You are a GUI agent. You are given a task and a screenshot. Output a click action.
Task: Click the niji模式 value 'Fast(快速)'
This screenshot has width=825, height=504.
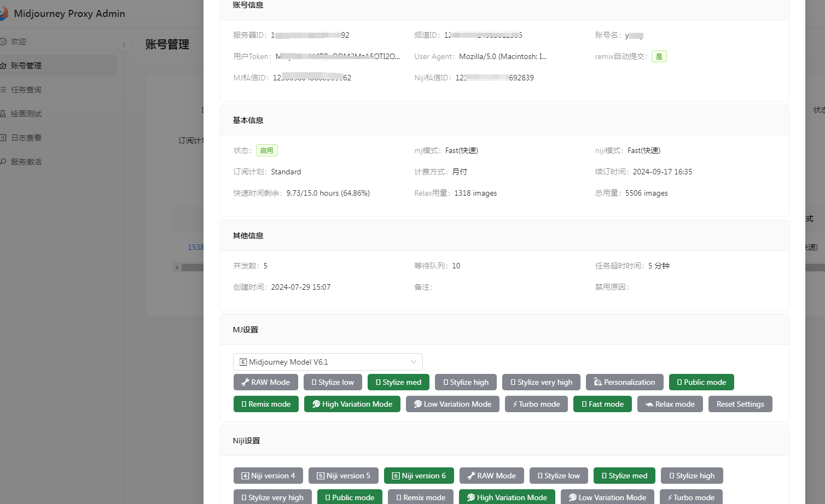coord(644,150)
